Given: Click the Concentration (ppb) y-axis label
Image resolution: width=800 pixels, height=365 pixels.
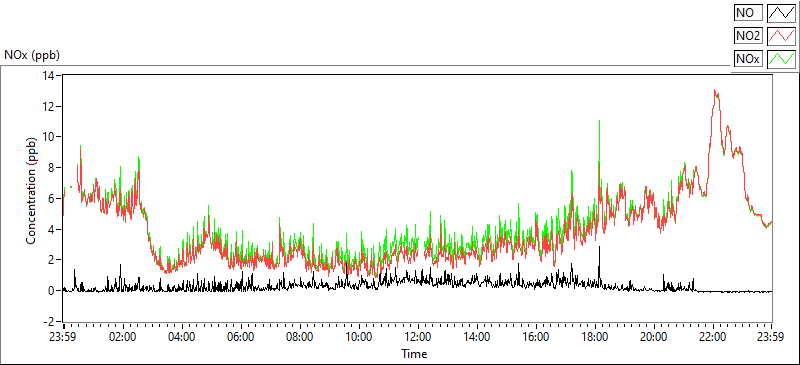Looking at the screenshot, I should point(31,190).
